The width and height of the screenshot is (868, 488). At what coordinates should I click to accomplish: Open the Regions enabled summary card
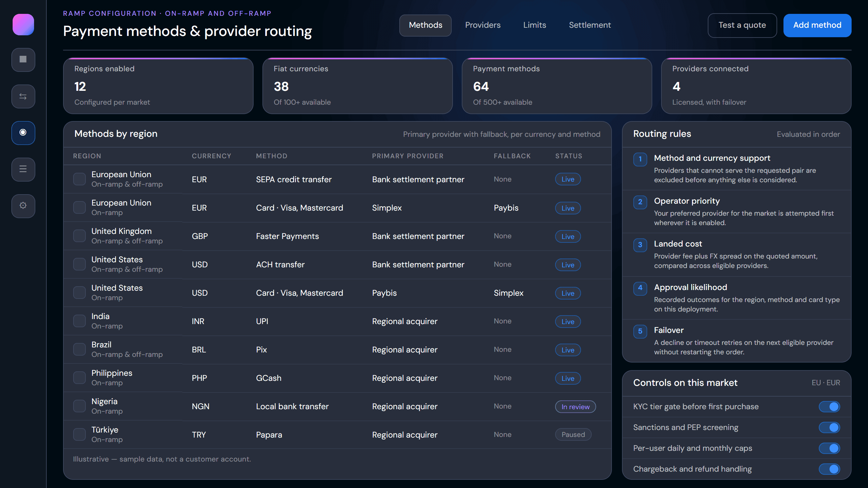click(x=158, y=86)
